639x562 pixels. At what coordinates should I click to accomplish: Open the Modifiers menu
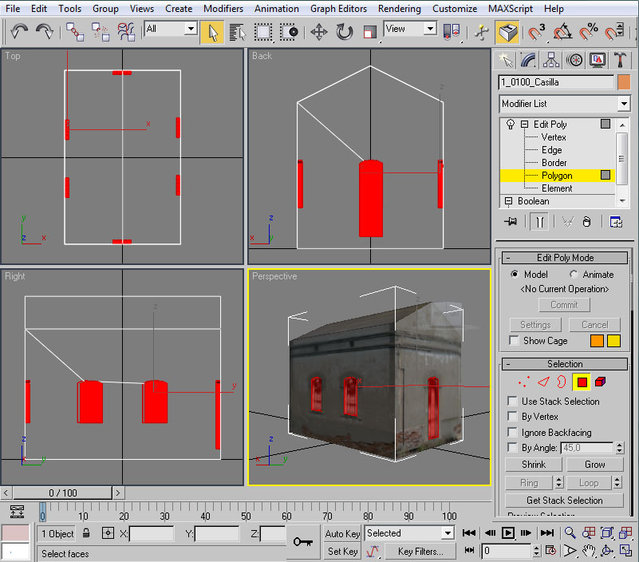[223, 8]
